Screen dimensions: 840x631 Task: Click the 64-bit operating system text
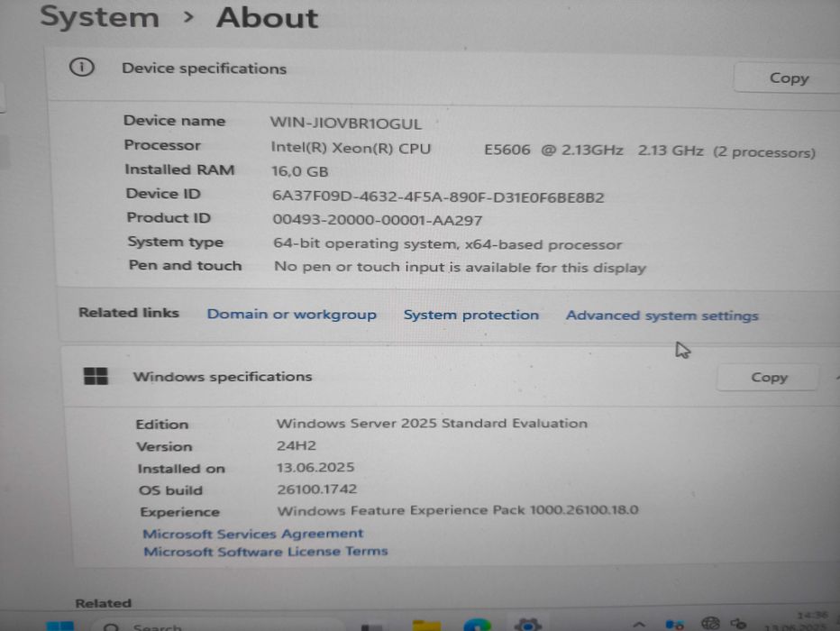[447, 243]
